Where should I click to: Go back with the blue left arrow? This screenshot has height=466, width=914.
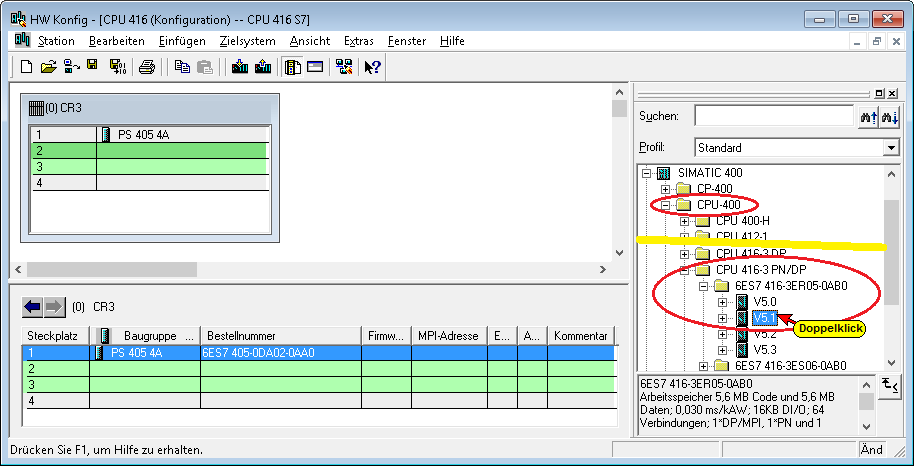point(33,307)
